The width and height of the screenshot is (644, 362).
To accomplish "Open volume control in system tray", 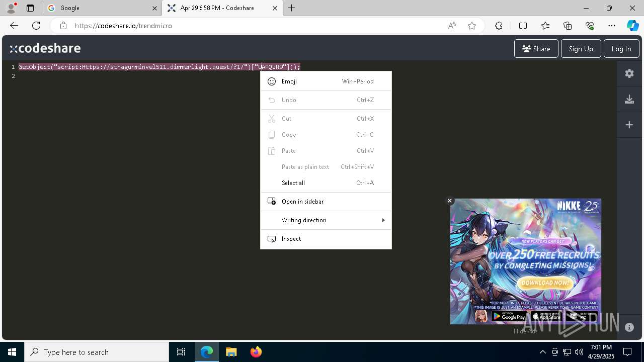I will (579, 352).
